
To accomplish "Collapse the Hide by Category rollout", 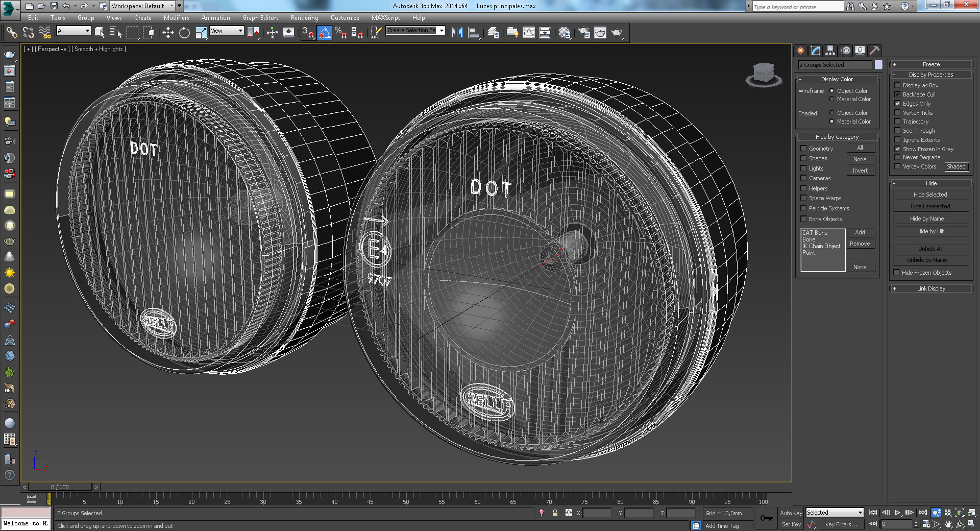I will [x=837, y=137].
